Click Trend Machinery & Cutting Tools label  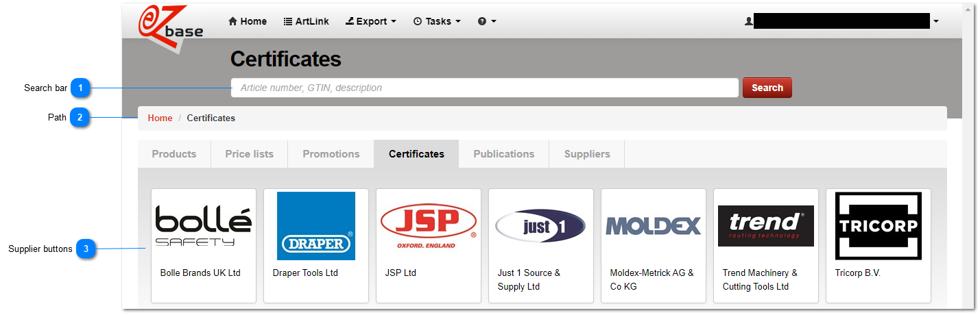tap(760, 279)
